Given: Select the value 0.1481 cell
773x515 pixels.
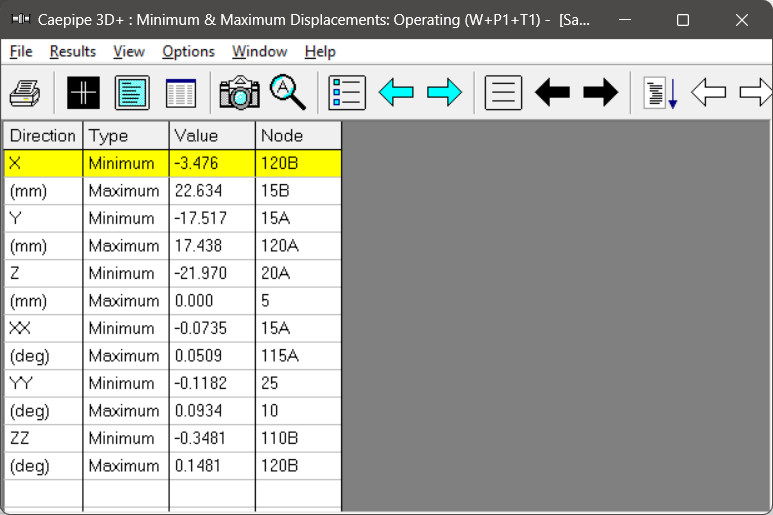Looking at the screenshot, I should (x=212, y=466).
